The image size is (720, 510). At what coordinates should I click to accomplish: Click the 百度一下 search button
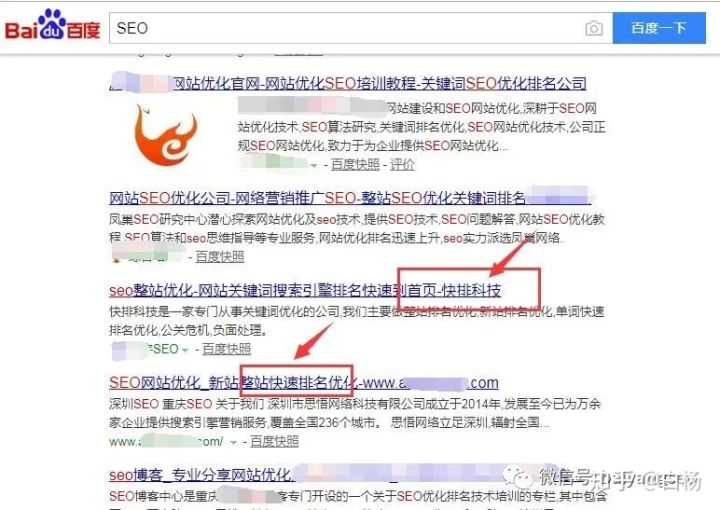coord(659,28)
